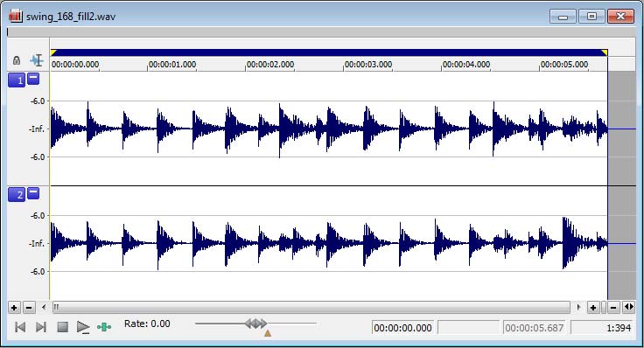This screenshot has width=644, height=348.
Task: Minimize the swing_168_fill2.wav window
Action: [563, 17]
